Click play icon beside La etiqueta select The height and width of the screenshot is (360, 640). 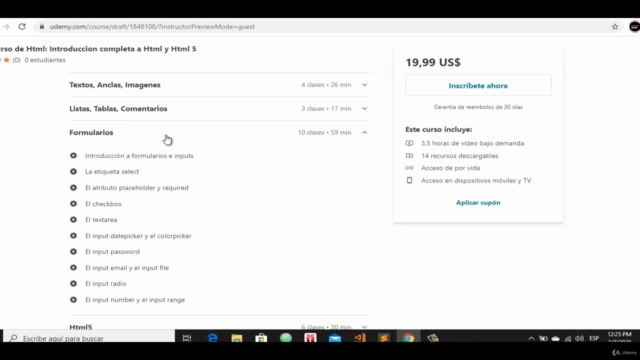click(x=73, y=171)
